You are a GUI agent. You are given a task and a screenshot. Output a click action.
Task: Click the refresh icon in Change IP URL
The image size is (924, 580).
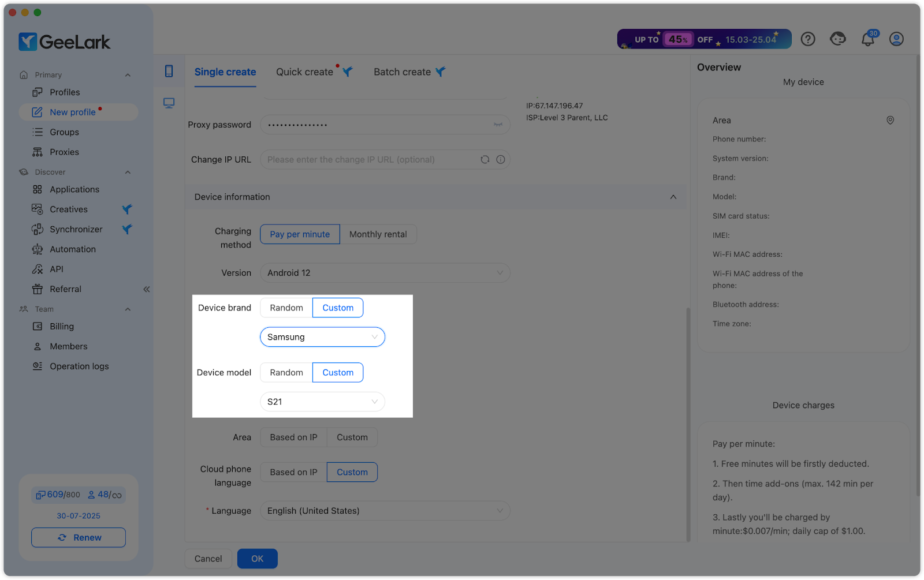tap(485, 159)
